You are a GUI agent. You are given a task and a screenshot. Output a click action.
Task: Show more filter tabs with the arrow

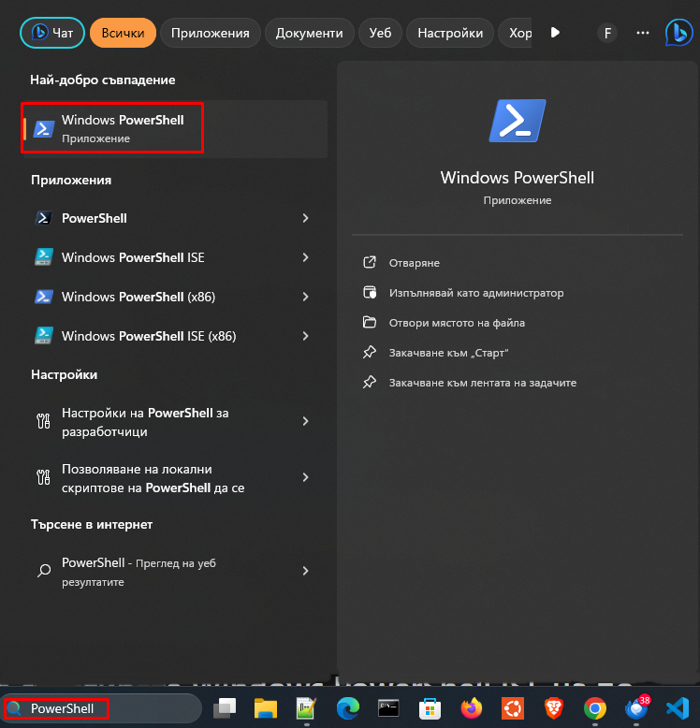tap(555, 33)
